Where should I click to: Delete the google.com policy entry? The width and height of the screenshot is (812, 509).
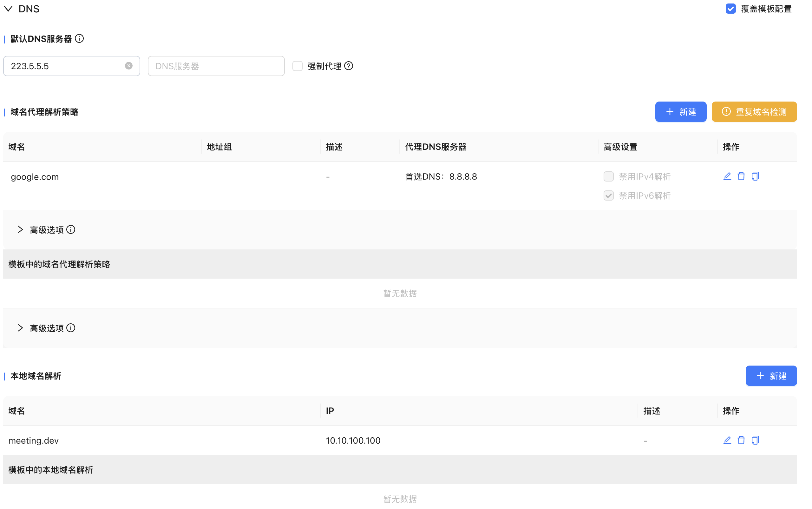click(741, 176)
